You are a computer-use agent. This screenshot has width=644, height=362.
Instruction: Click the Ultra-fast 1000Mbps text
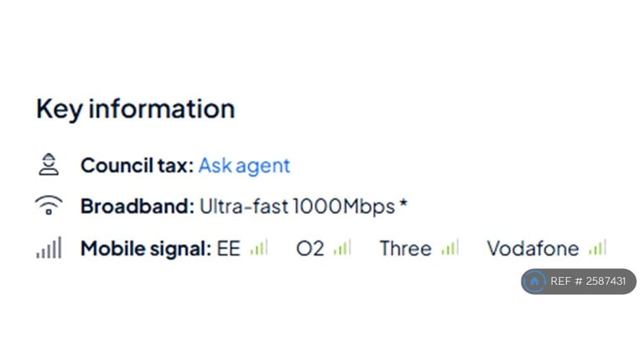tap(298, 206)
